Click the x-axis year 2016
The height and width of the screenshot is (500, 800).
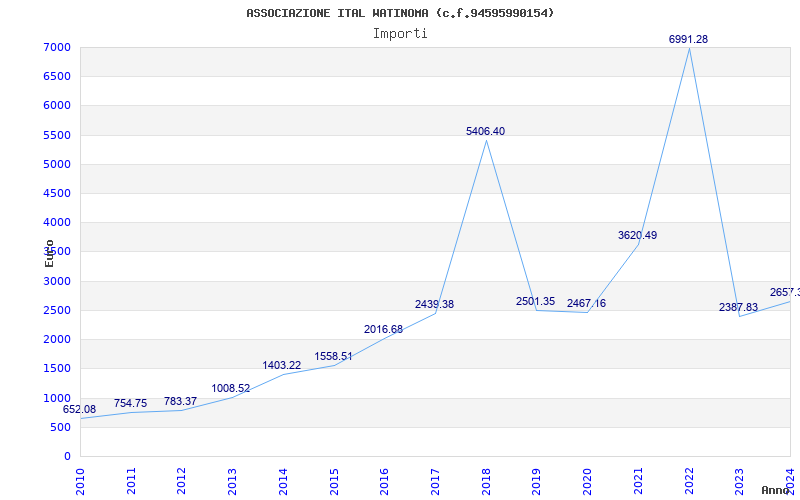[x=384, y=482]
